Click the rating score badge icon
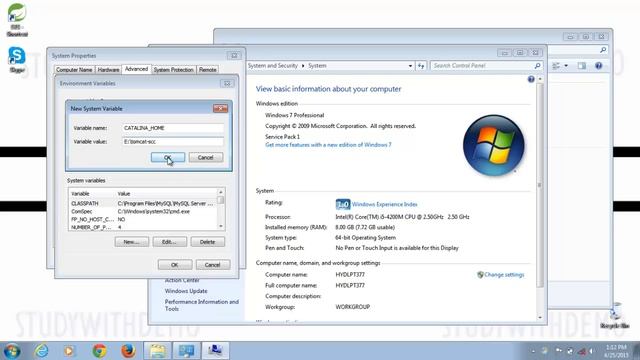 coord(343,204)
